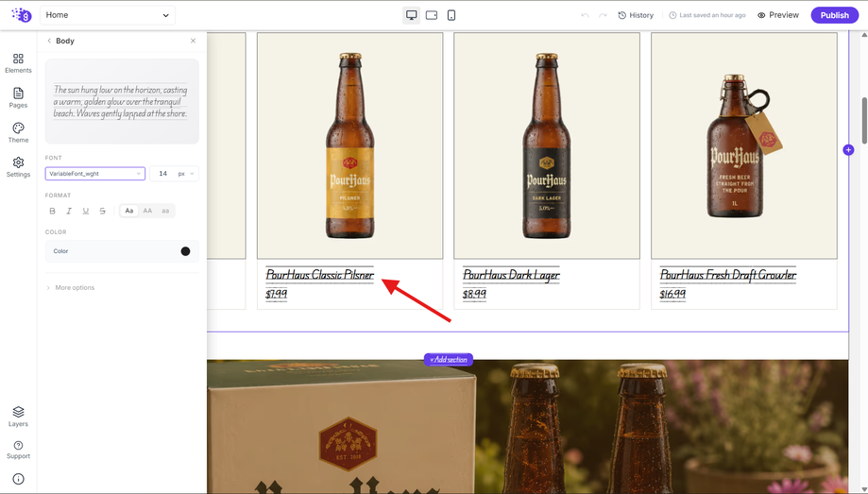The width and height of the screenshot is (868, 494).
Task: Click the font preview sample text
Action: [x=121, y=101]
